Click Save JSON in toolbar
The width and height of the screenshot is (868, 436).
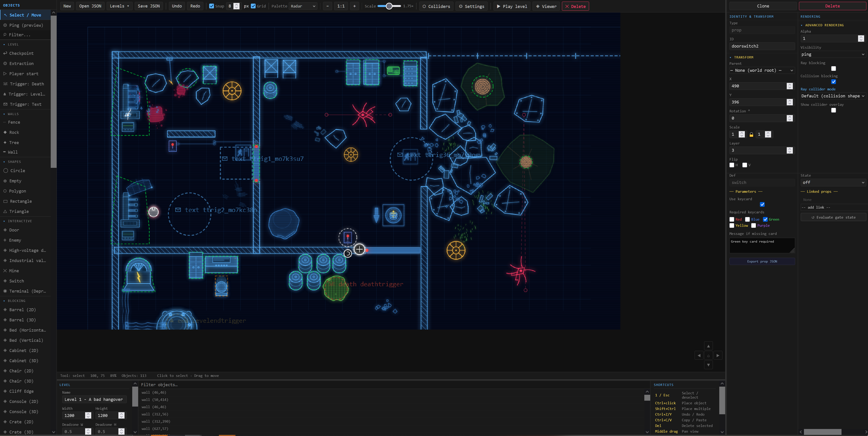(149, 6)
